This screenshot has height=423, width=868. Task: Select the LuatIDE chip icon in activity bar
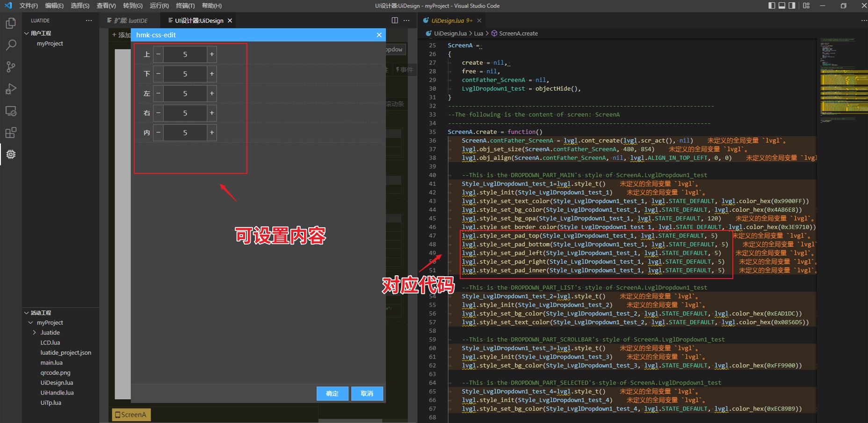[11, 154]
